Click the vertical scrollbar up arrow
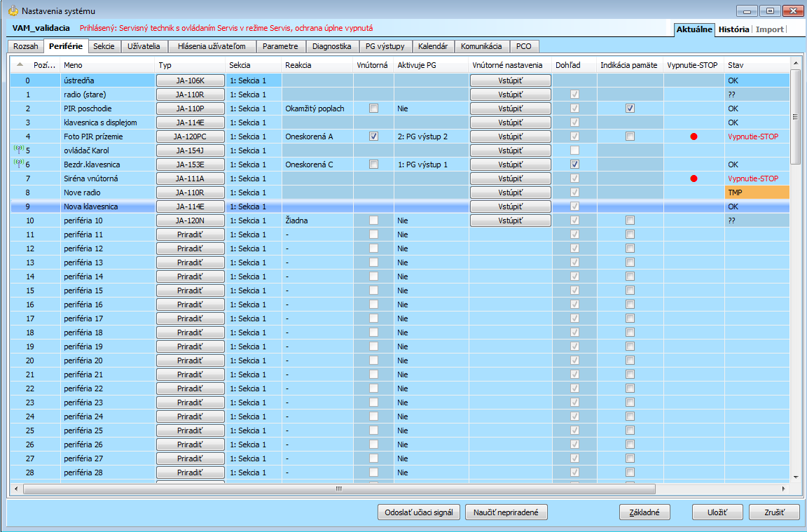Image resolution: width=807 pixels, height=532 pixels. [x=796, y=63]
